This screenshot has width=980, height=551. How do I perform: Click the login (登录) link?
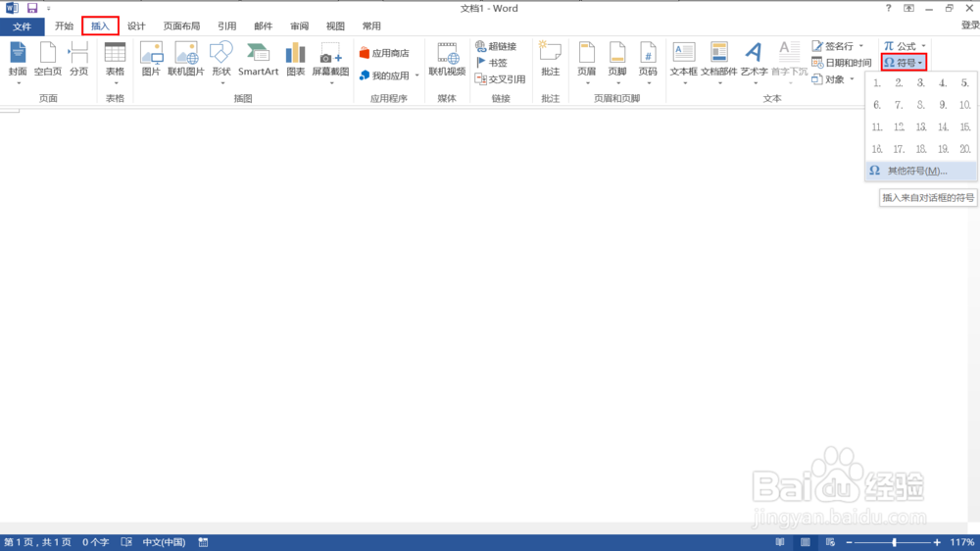pos(970,25)
